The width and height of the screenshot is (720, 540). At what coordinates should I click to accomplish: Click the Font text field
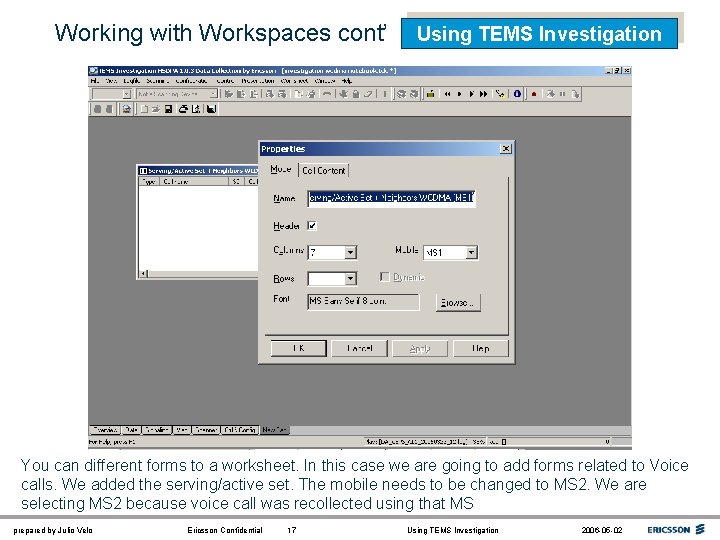(363, 302)
